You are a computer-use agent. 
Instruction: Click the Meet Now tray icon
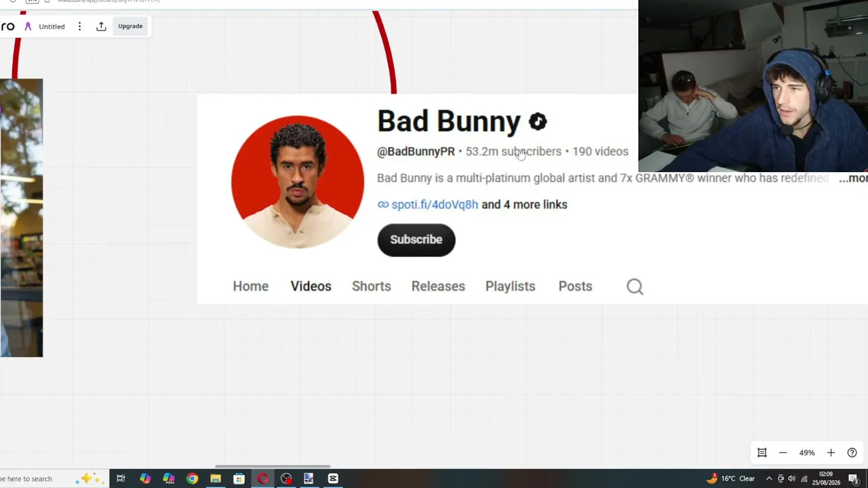pos(781,479)
